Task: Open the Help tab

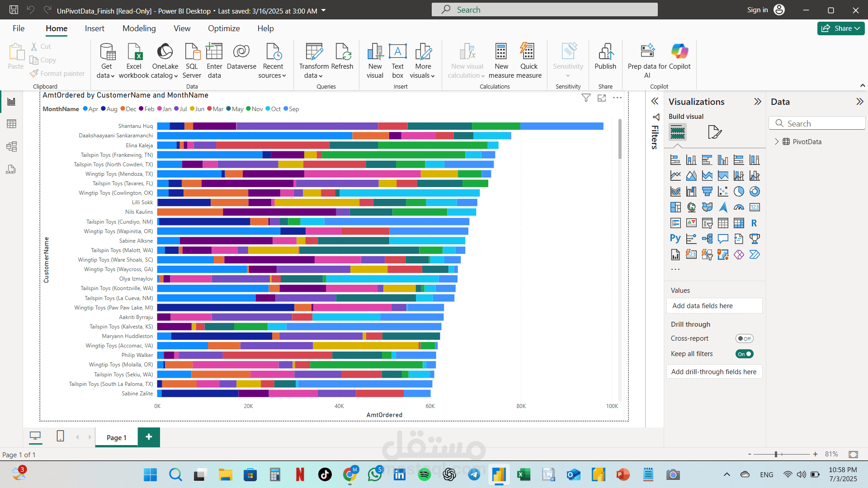Action: (265, 28)
